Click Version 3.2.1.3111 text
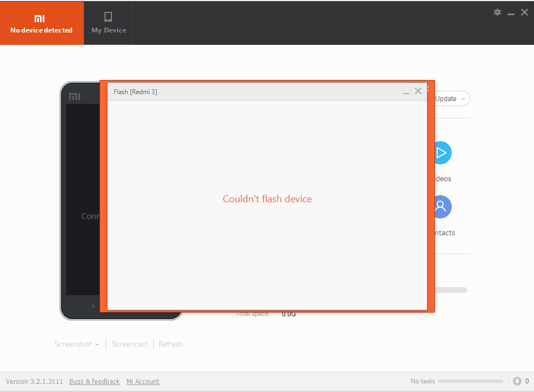The image size is (534, 392). click(x=35, y=381)
